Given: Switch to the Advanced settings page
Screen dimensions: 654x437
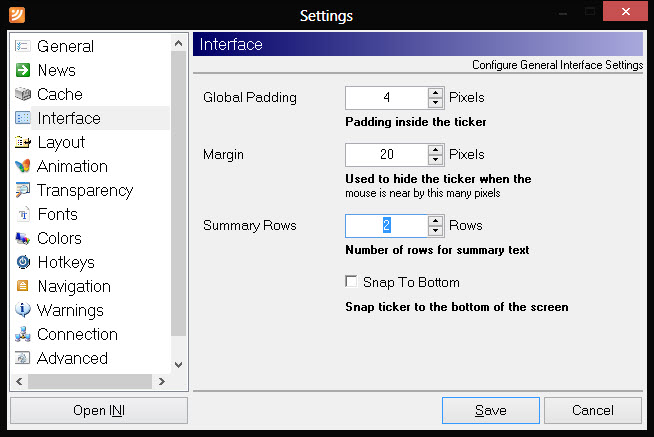Looking at the screenshot, I should click(x=72, y=359).
